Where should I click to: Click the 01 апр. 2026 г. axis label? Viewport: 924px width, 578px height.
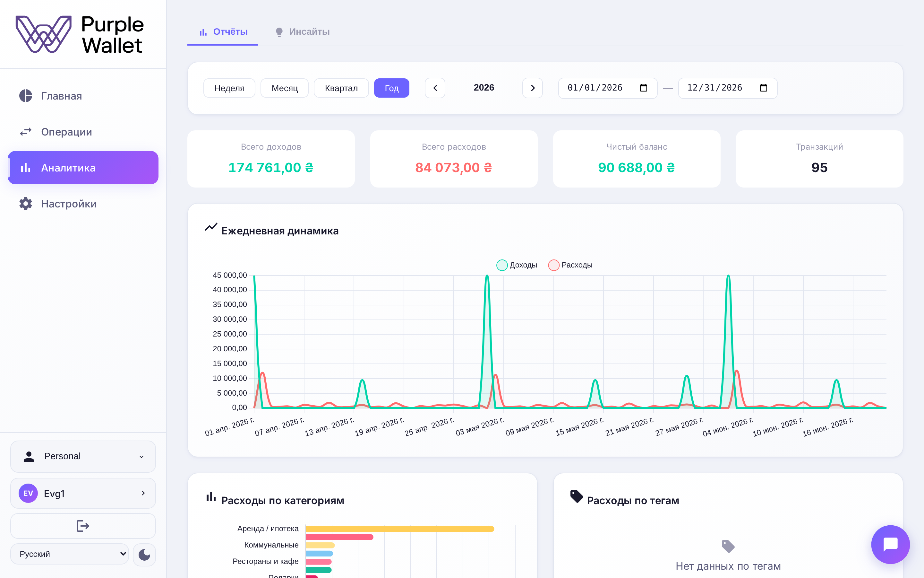click(229, 427)
